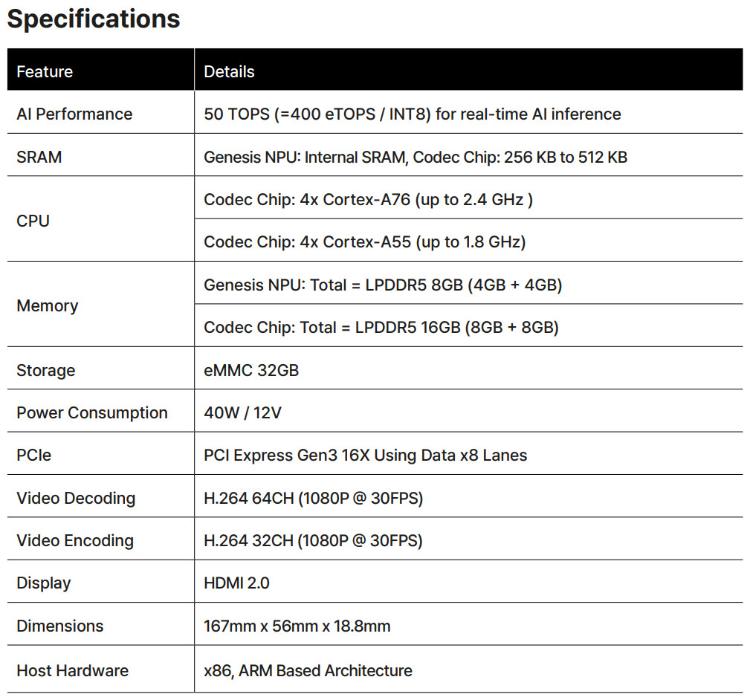Select the Video Decoding row label
This screenshot has height=700, width=750.
coord(76,499)
